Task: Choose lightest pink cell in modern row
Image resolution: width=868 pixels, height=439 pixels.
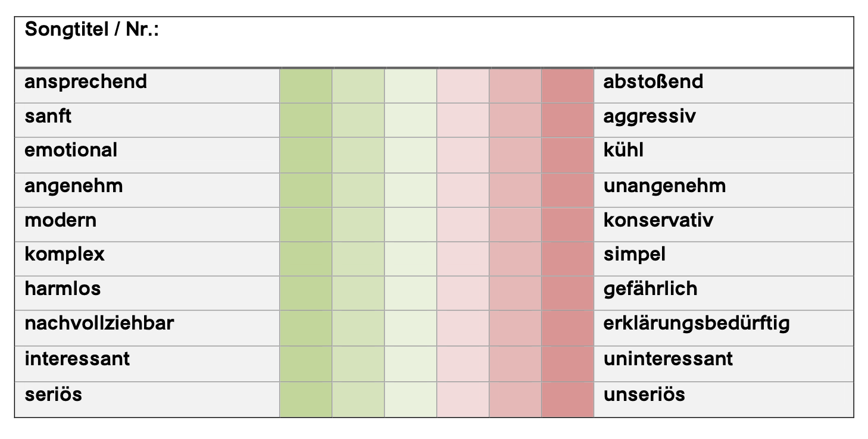Action: point(463,224)
